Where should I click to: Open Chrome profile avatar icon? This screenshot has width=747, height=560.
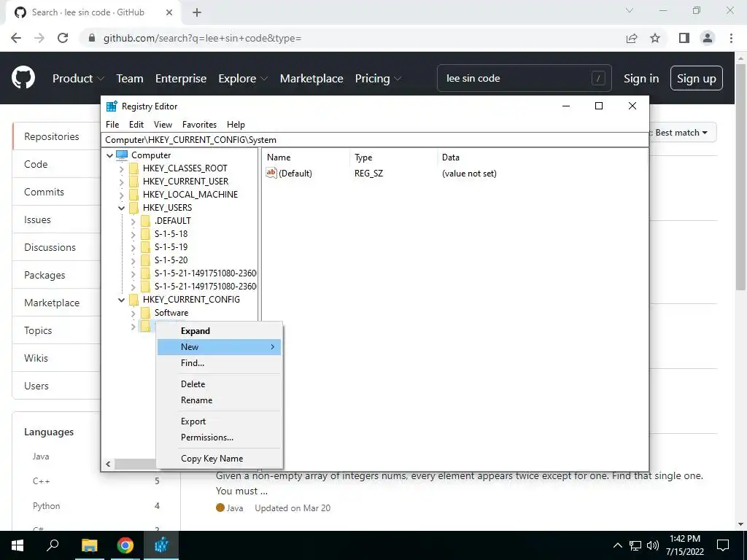(x=708, y=38)
